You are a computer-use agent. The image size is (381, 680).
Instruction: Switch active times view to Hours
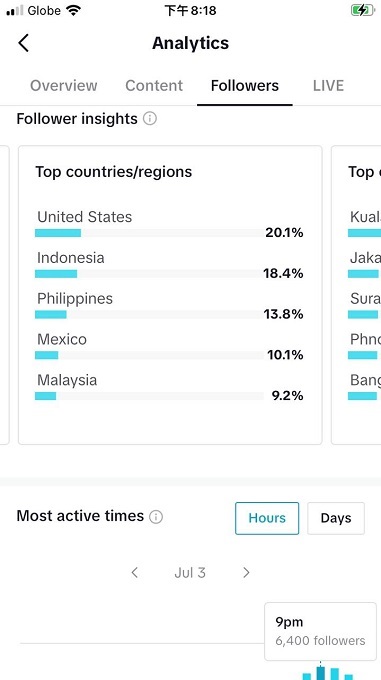point(267,518)
